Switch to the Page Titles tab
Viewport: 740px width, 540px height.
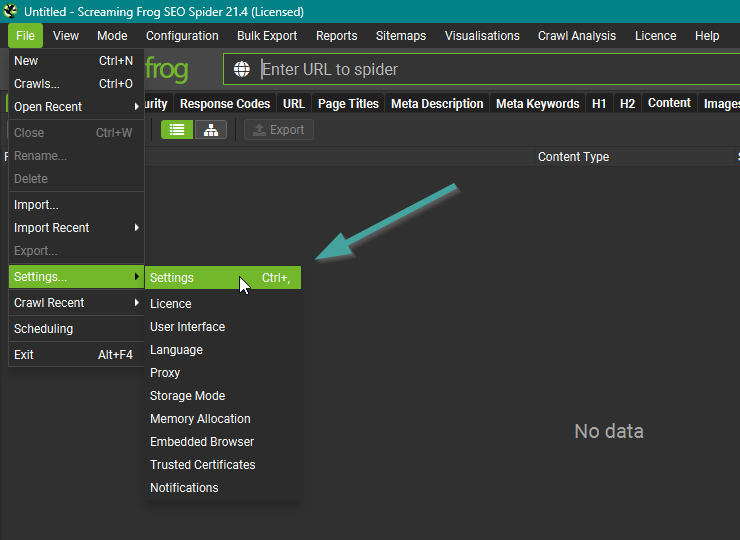pyautogui.click(x=348, y=104)
